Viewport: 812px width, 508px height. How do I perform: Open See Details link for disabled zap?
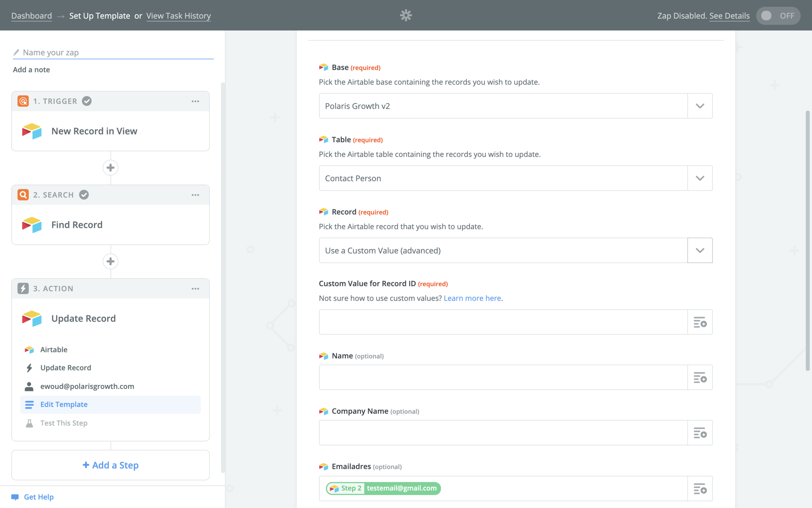[x=730, y=16]
